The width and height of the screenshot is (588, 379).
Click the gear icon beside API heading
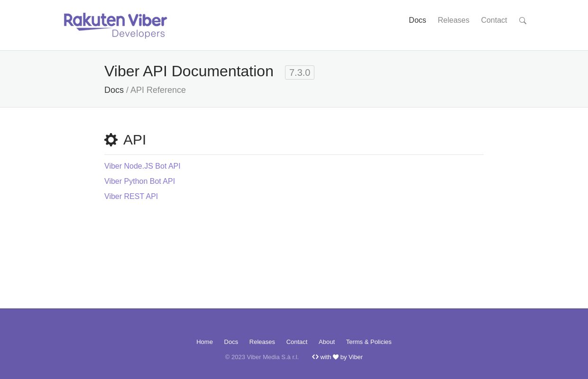point(111,140)
